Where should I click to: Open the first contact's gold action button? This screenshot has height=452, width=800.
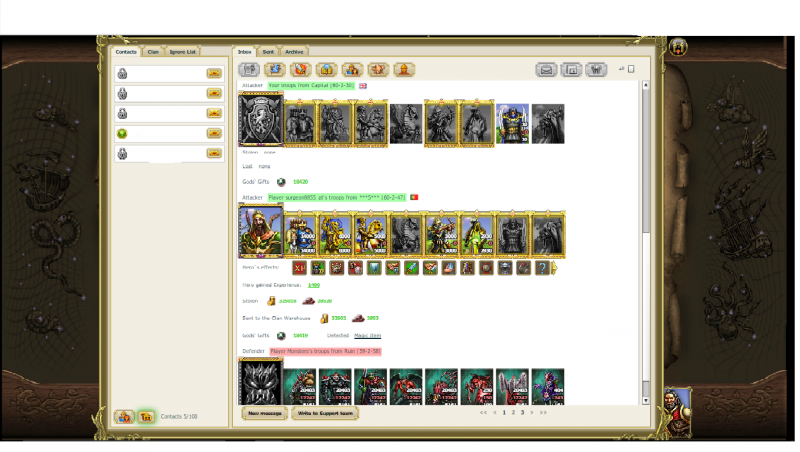(214, 73)
